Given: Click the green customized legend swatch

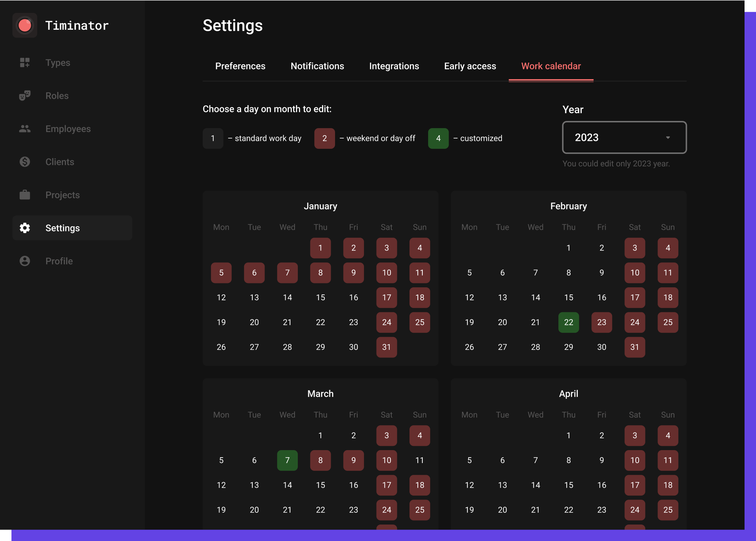Looking at the screenshot, I should point(438,138).
